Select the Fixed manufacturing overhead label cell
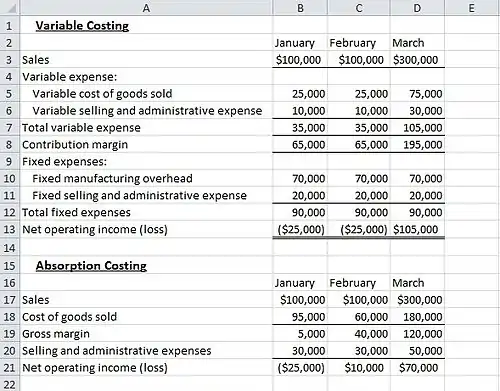This screenshot has width=500, height=391. coord(146,178)
